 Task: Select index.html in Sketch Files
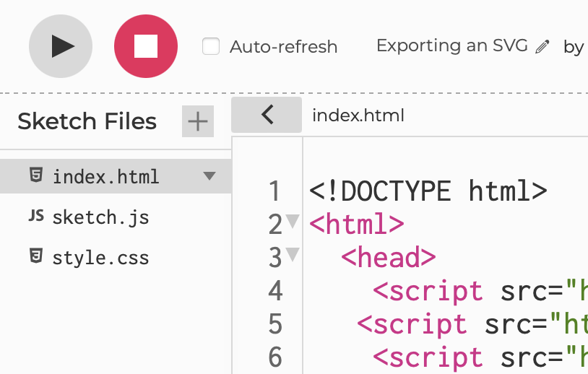tap(116, 176)
